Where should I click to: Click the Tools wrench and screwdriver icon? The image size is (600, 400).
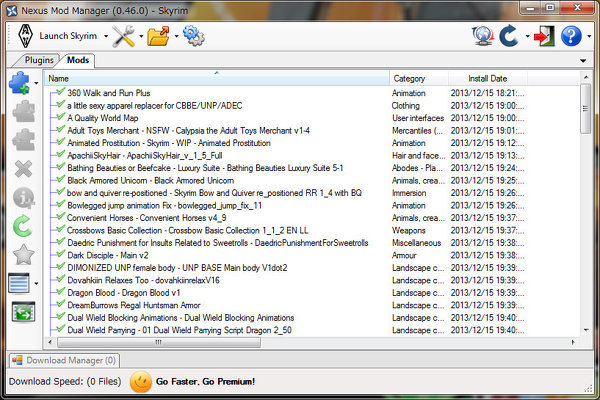pyautogui.click(x=124, y=36)
